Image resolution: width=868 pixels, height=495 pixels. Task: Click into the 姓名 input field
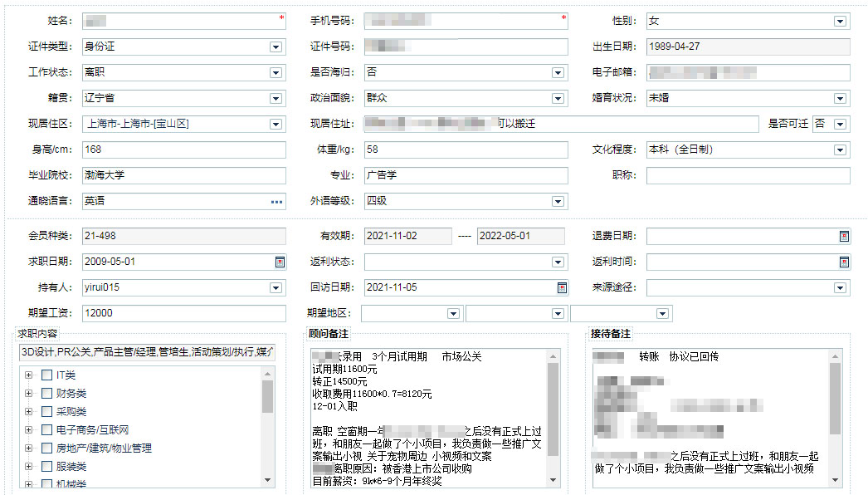coord(183,21)
